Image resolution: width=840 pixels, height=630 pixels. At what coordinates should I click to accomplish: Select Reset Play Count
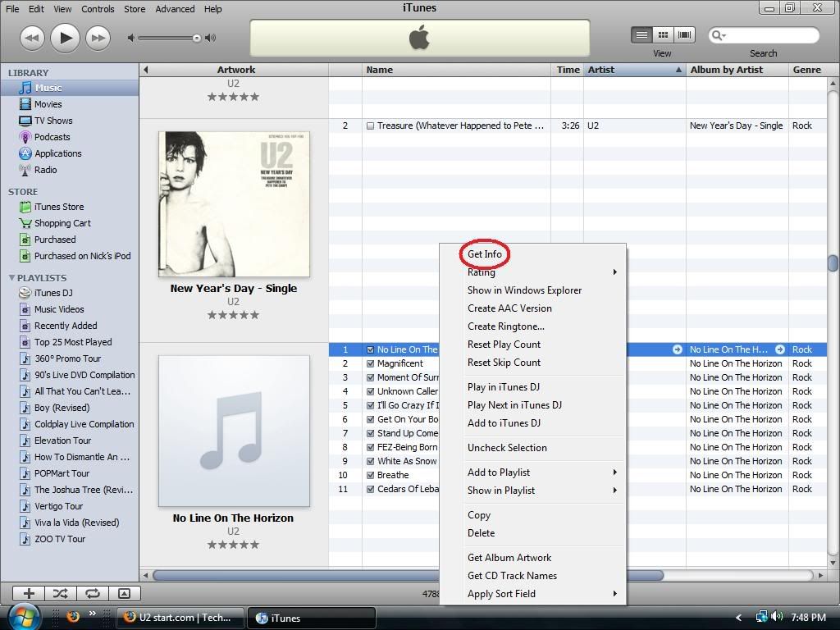[504, 345]
